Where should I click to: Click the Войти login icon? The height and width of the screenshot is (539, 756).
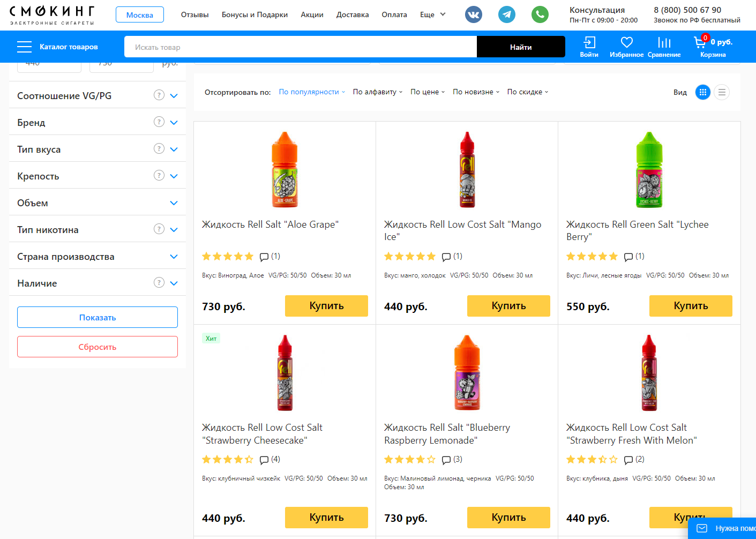pos(589,42)
